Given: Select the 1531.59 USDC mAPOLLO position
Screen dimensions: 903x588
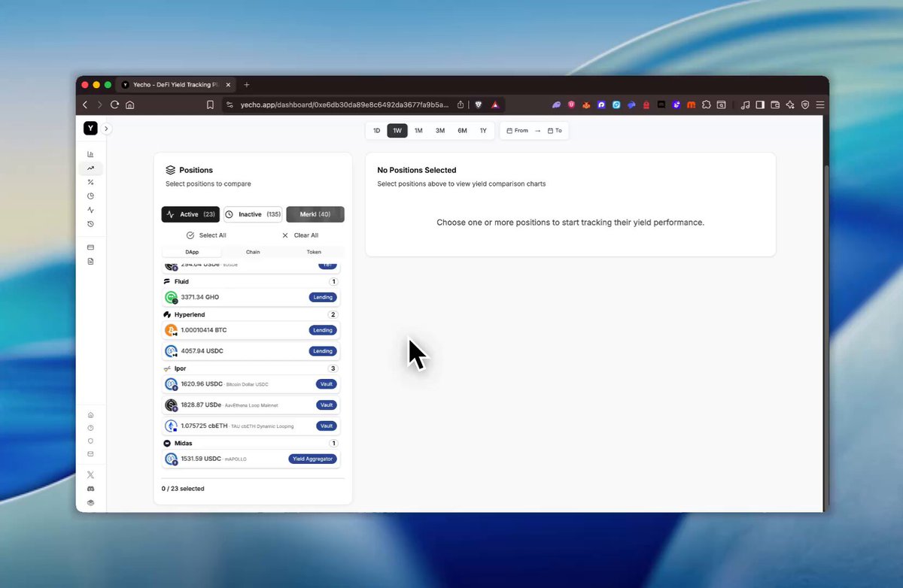Looking at the screenshot, I should click(x=251, y=459).
